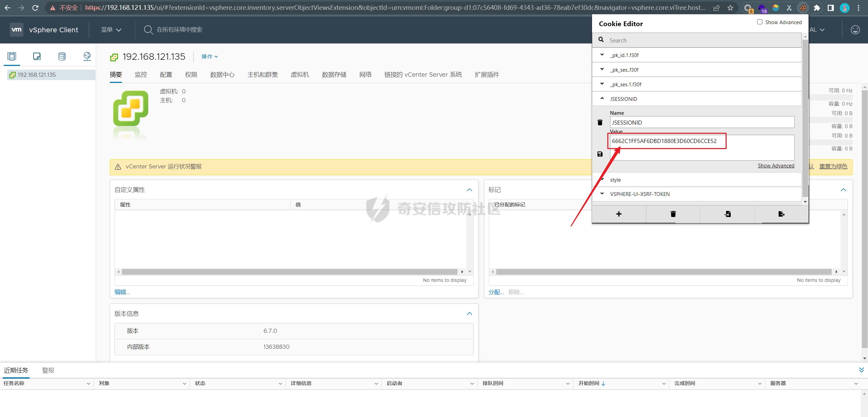
Task: Open Networking inventory icon
Action: pos(87,56)
